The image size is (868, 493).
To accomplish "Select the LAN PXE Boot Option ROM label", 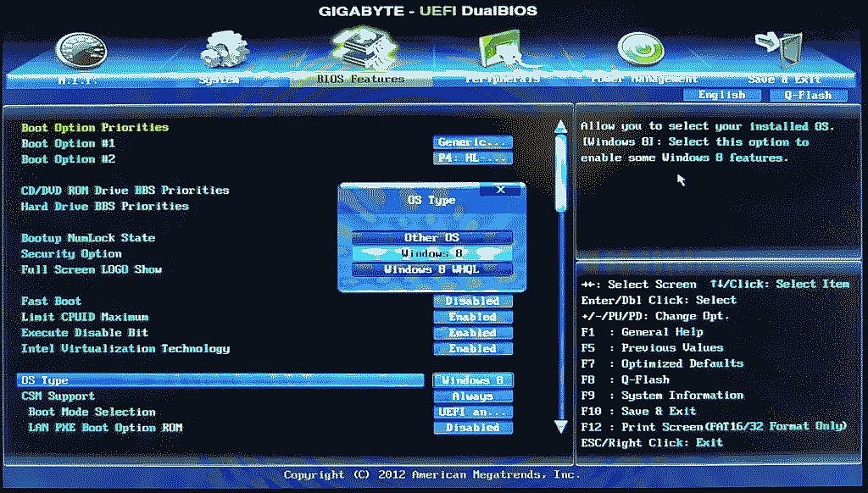I will click(x=105, y=428).
